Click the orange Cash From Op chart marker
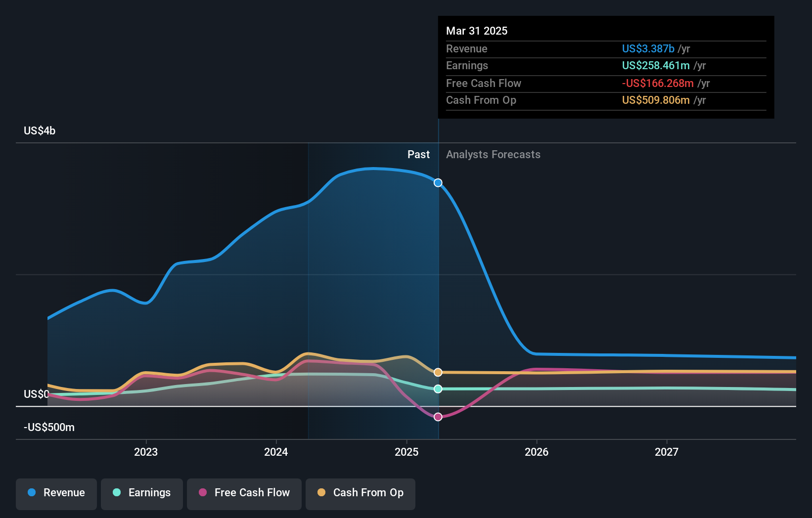Screen dimensions: 812x518 437,371
